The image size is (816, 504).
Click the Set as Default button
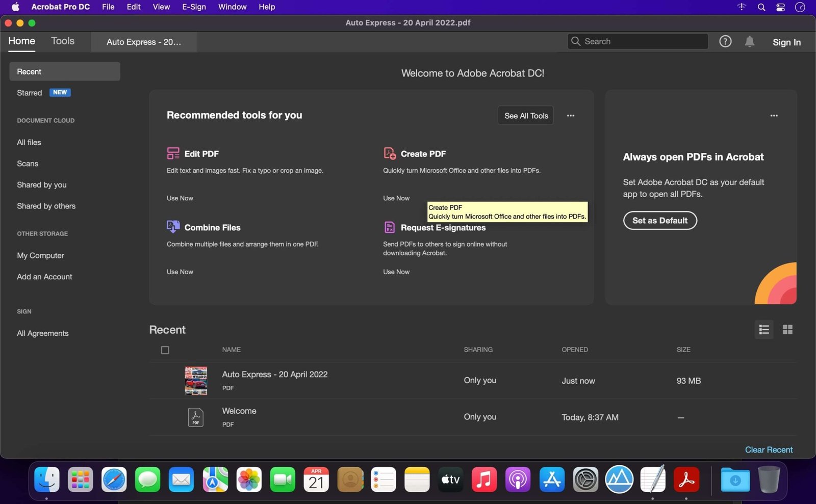click(659, 220)
